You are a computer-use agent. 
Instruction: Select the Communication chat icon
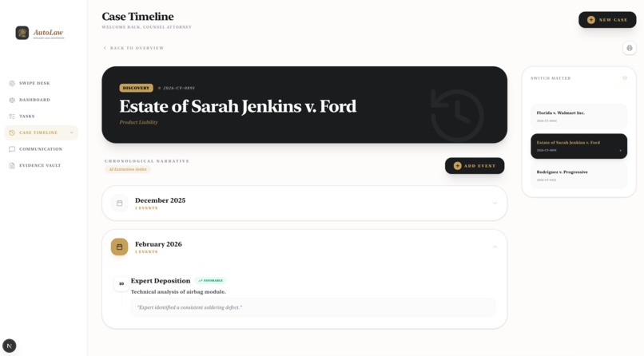(x=12, y=149)
